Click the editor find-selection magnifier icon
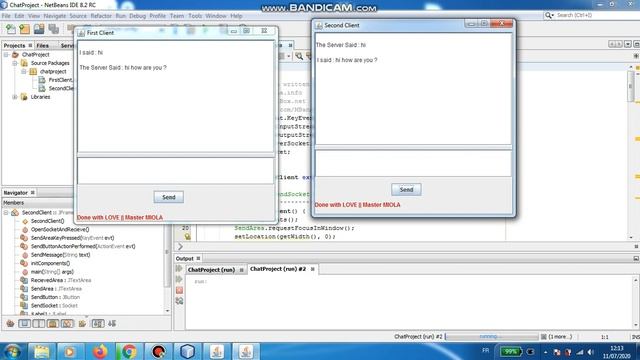 point(299,56)
